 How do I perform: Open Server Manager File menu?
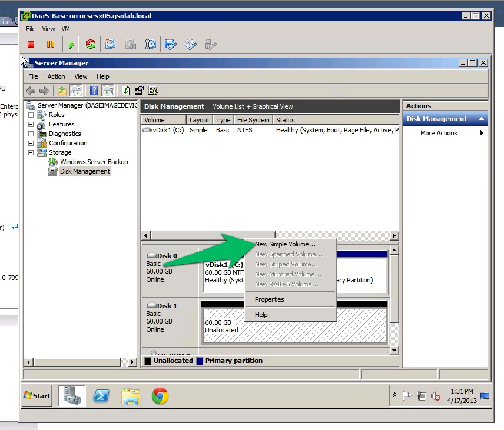[x=33, y=76]
